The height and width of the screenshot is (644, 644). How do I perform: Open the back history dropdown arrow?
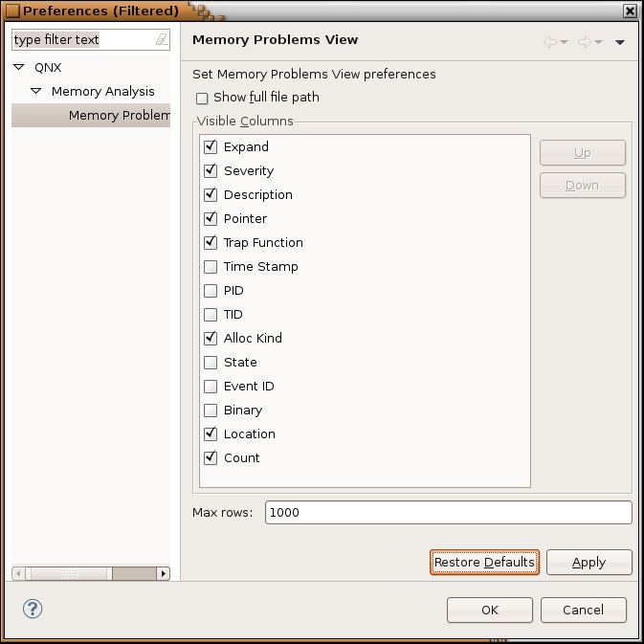coord(565,42)
